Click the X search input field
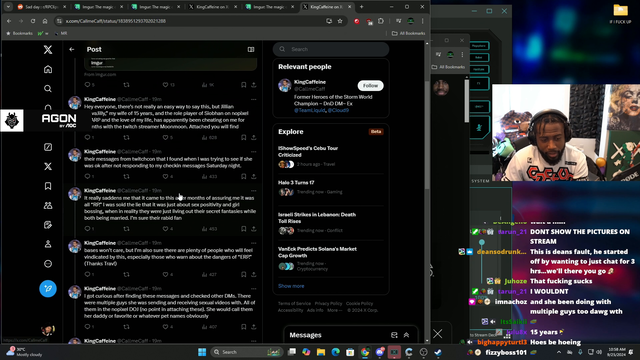The height and width of the screenshot is (360, 640). pyautogui.click(x=331, y=49)
